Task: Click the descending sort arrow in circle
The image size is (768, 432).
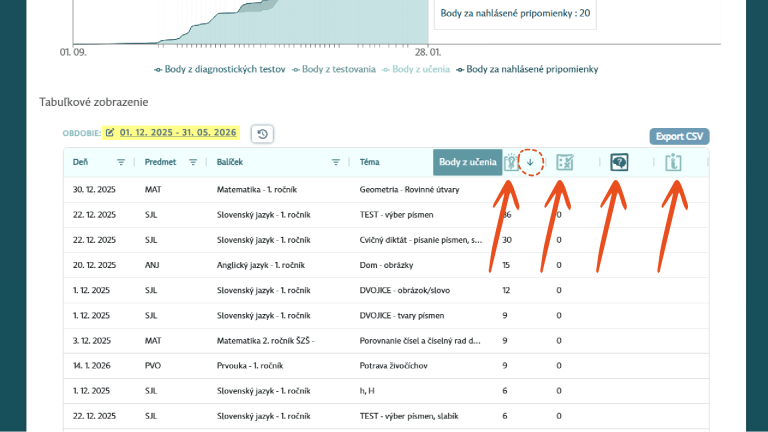Action: (x=530, y=163)
